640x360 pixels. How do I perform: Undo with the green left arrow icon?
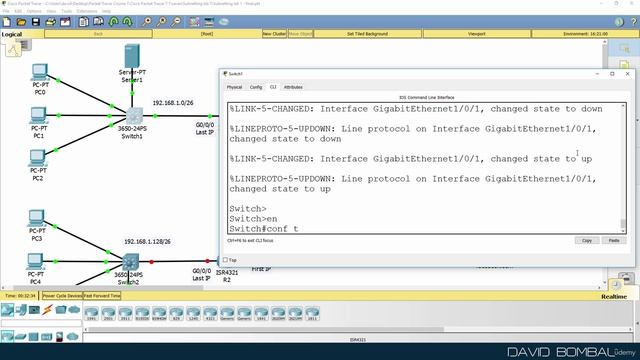113,22
